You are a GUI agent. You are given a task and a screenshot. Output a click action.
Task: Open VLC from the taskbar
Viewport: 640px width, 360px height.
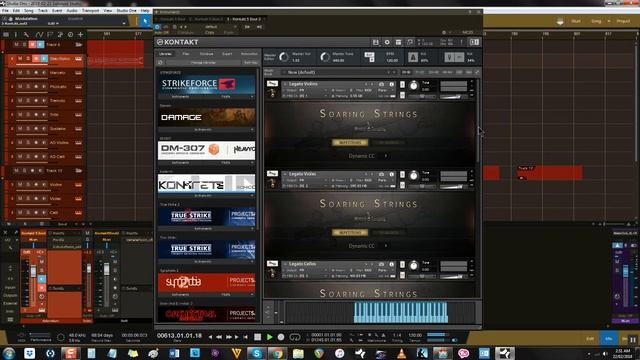click(401, 353)
